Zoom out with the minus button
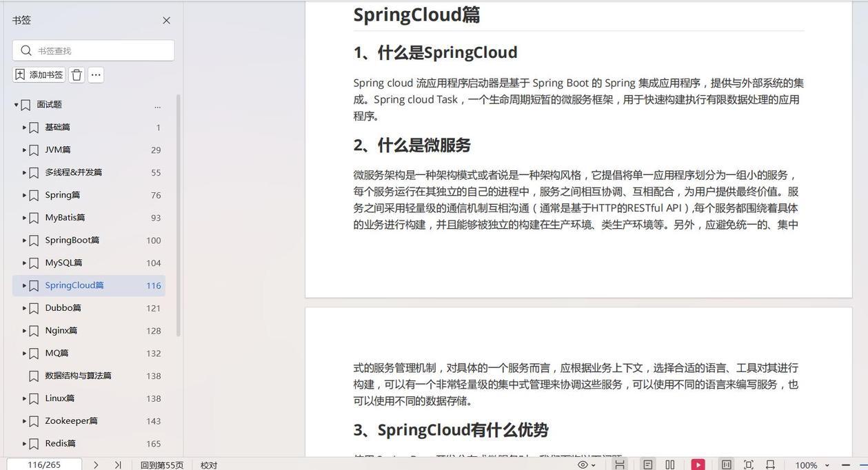Screen dimensions: 868x470 pyautogui.click(x=846, y=465)
